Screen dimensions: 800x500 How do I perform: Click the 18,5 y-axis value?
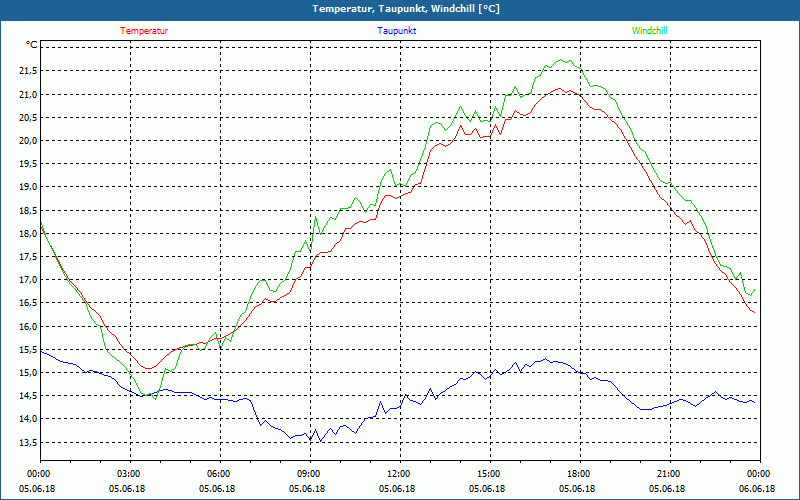coord(28,210)
